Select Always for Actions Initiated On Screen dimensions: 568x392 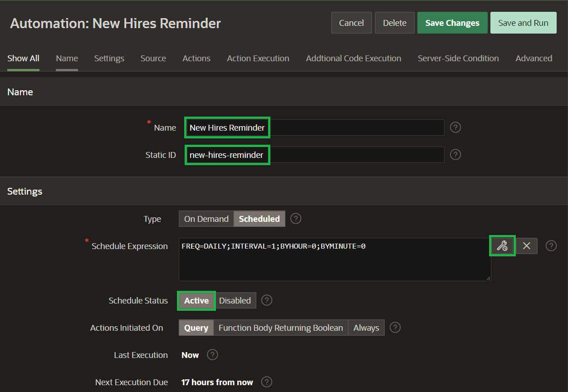click(366, 328)
